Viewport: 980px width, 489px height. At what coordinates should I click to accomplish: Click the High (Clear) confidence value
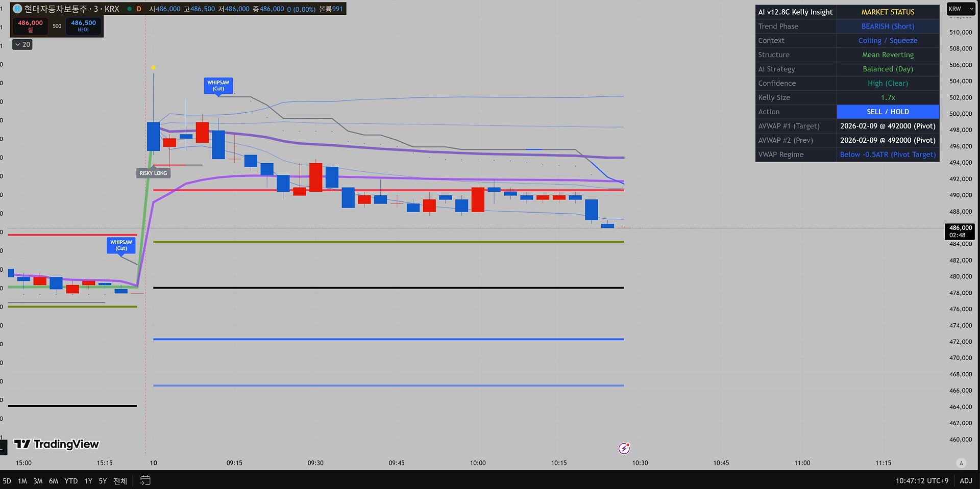pos(888,83)
